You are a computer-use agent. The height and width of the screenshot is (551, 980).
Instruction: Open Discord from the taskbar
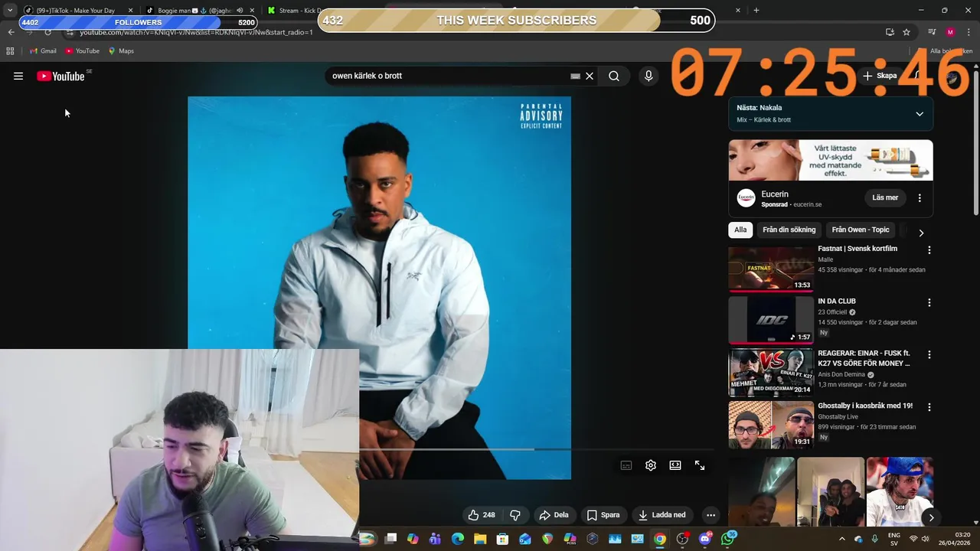point(705,539)
